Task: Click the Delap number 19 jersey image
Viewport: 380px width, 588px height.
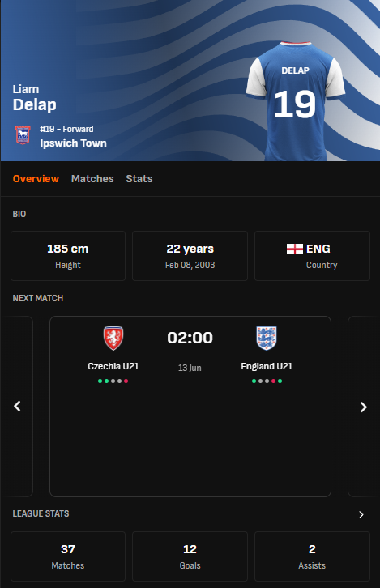Action: click(x=296, y=101)
